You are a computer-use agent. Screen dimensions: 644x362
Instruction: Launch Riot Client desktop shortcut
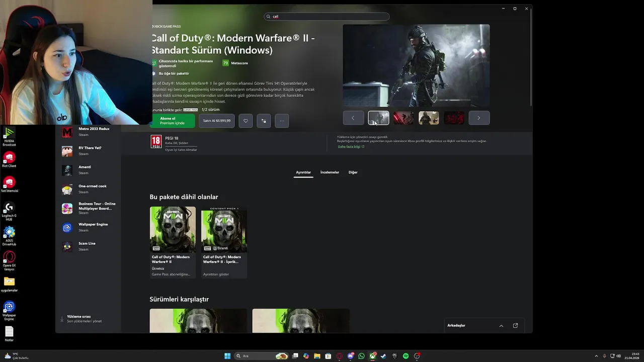9,159
